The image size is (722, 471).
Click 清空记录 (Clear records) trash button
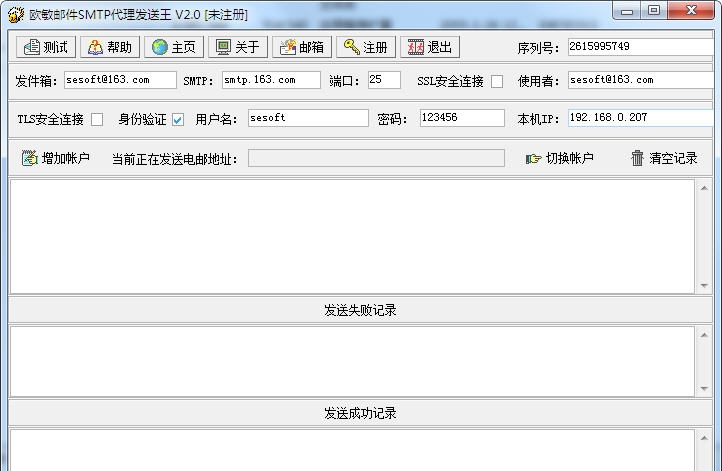pos(664,158)
